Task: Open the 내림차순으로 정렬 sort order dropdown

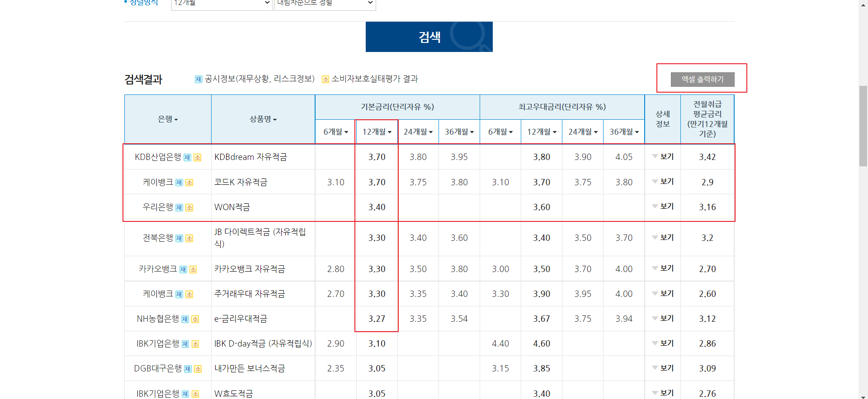Action: [325, 4]
